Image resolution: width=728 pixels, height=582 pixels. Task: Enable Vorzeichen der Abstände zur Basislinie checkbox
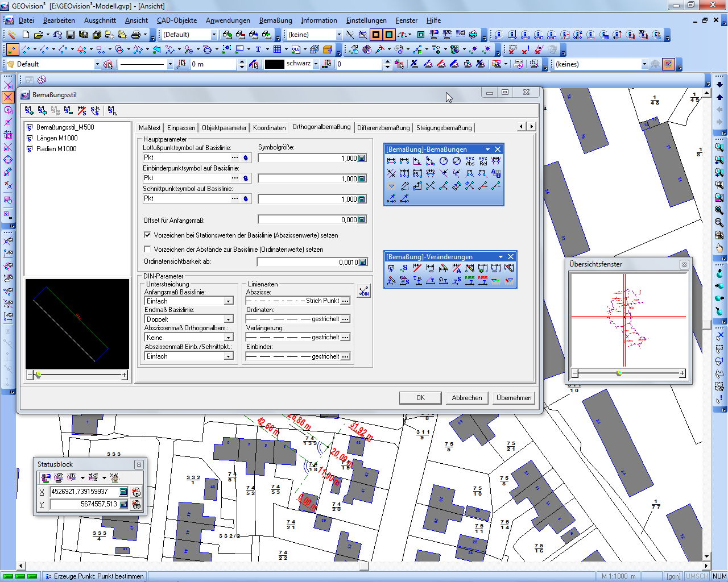147,249
